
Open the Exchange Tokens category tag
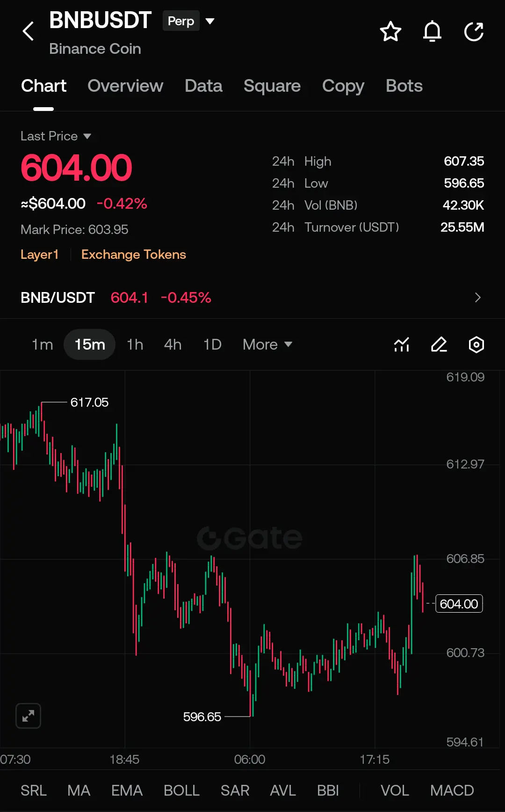pos(134,255)
